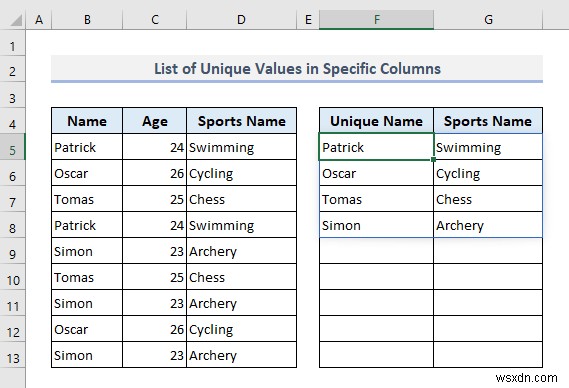Select cell G7 containing Chess

488,199
